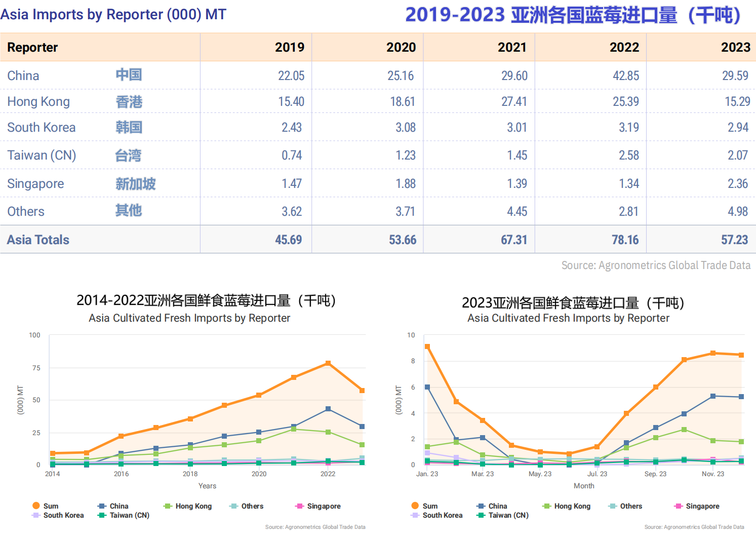Click the Others legend icon in 2023 monthly chart
The image size is (756, 541).
pyautogui.click(x=612, y=506)
